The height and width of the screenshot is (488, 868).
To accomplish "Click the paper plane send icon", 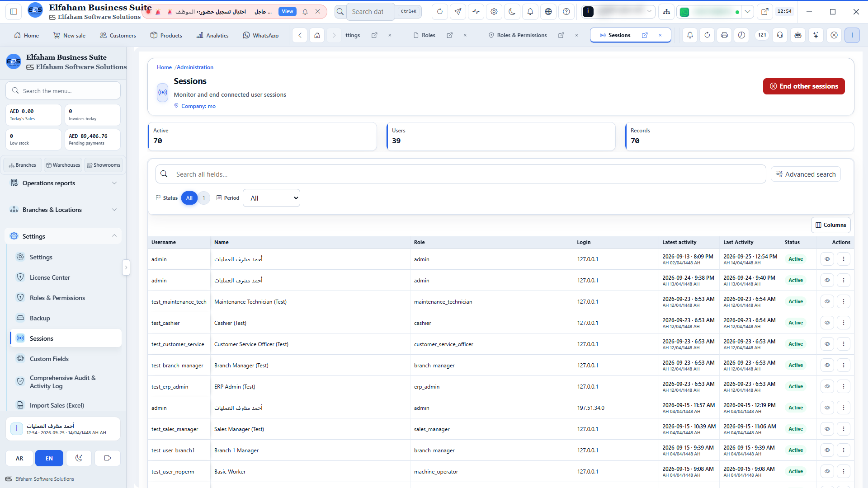I will pos(458,12).
